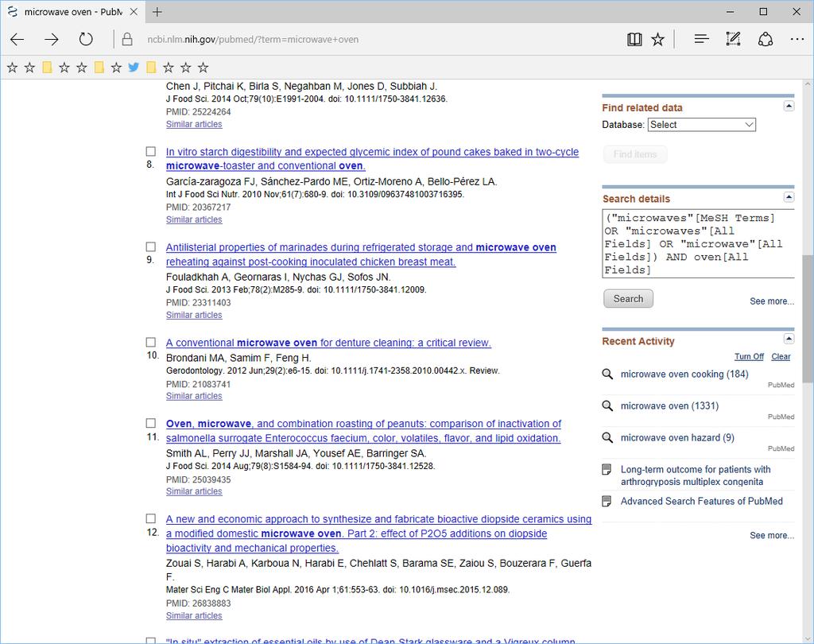Open recent search microwave oven cooking (184)
Viewport: 814px width, 644px height.
pos(684,374)
